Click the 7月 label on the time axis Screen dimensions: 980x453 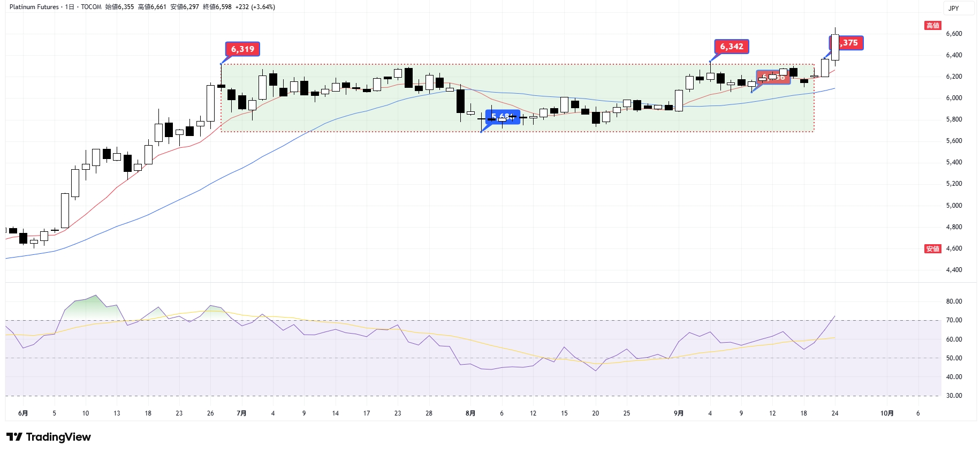click(x=241, y=413)
